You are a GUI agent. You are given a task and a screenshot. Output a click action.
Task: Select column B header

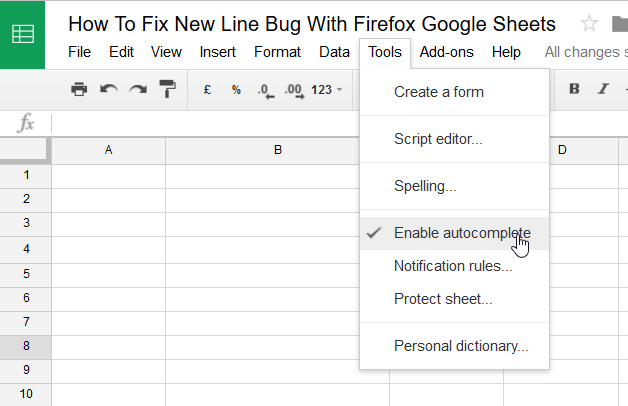tap(278, 151)
